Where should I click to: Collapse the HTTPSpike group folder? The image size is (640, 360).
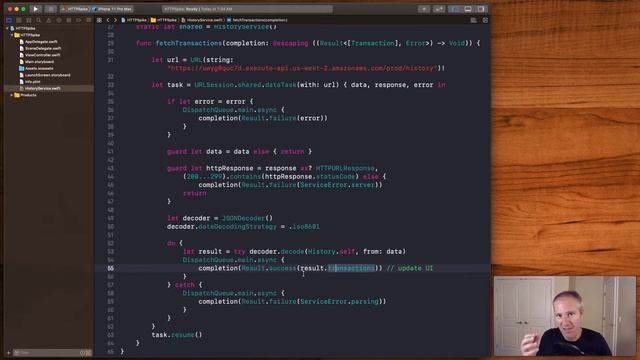pos(11,35)
